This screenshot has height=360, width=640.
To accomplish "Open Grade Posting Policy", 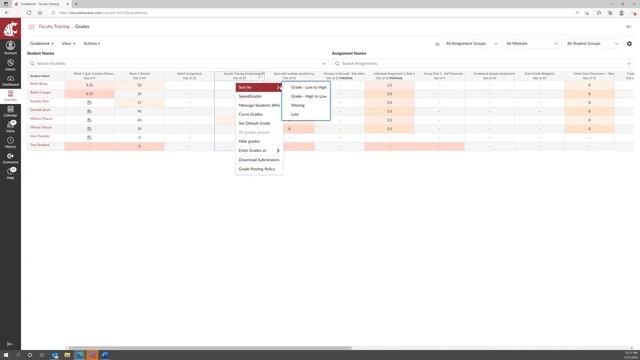I will [259, 169].
